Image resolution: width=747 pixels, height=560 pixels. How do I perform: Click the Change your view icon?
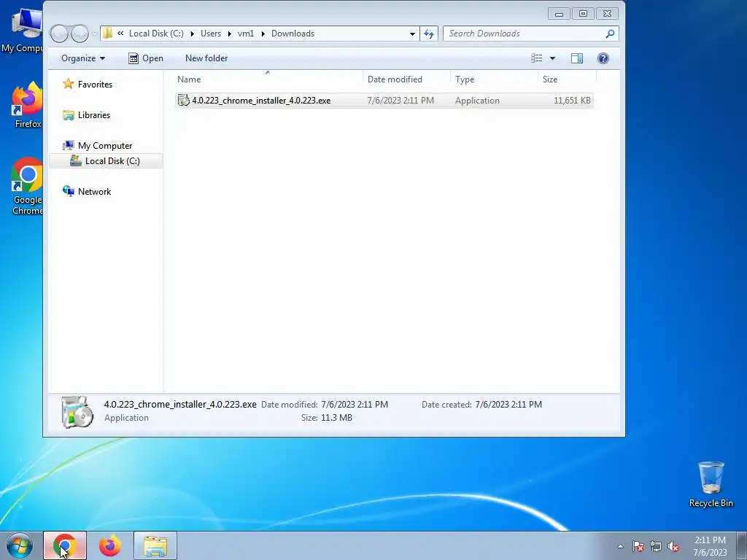tap(537, 58)
